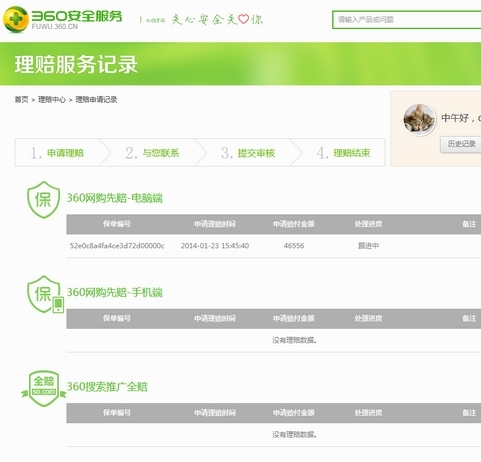Image resolution: width=481 pixels, height=462 pixels.
Task: Click the 360安全服务 logo
Action: (63, 19)
